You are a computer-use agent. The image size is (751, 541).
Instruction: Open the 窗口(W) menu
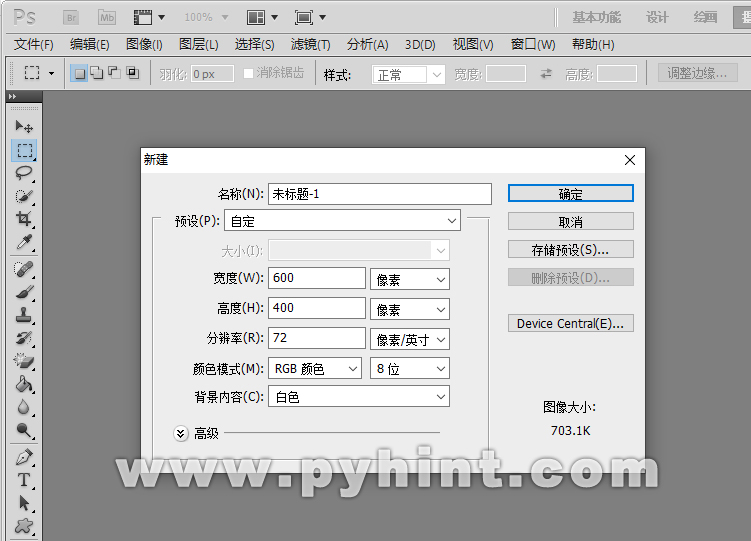tap(533, 45)
